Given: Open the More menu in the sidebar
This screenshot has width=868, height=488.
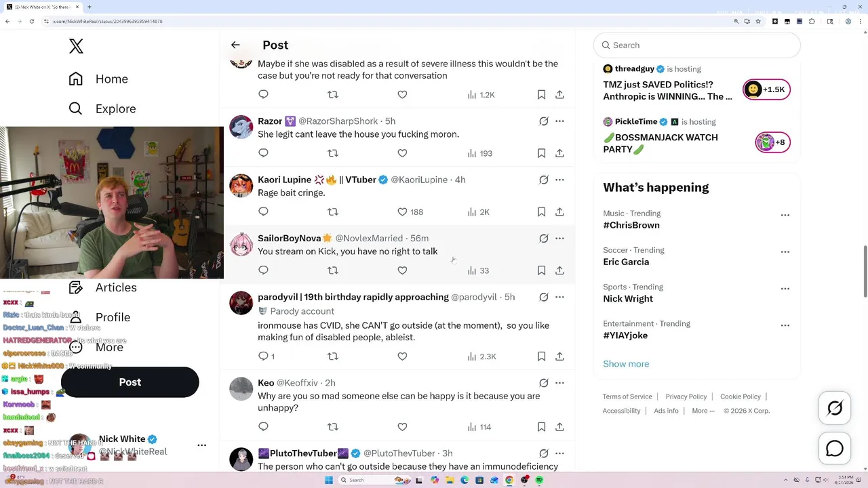Looking at the screenshot, I should pos(96,347).
